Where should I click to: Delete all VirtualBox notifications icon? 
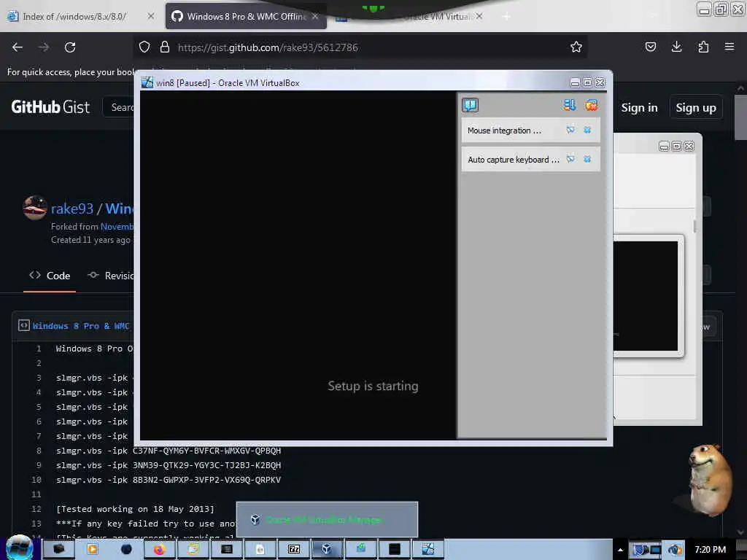(591, 105)
